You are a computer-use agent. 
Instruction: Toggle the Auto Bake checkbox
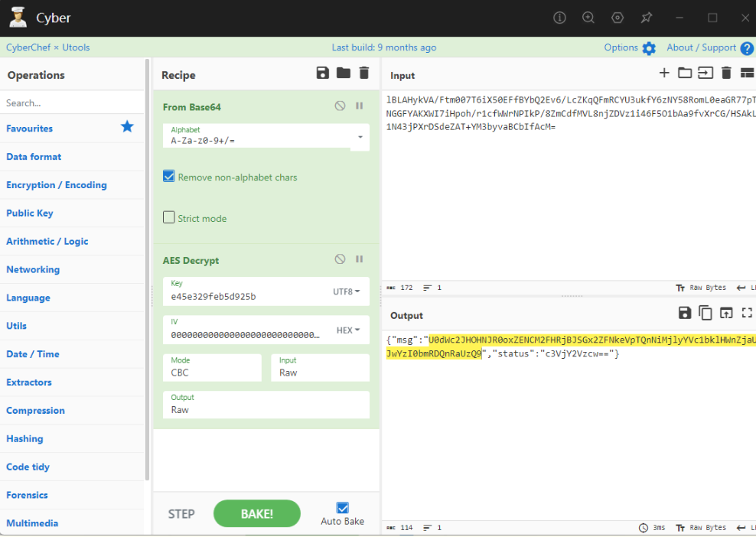click(x=342, y=508)
